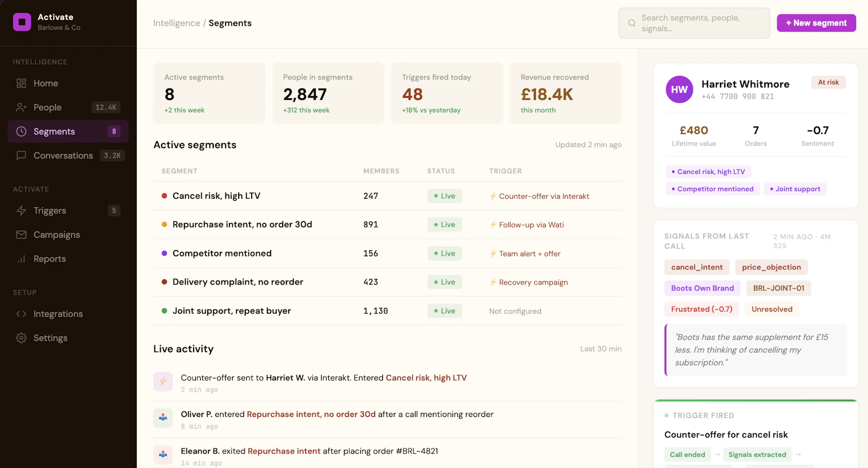This screenshot has width=868, height=468.
Task: Open Home via its grid icon
Action: coord(21,83)
